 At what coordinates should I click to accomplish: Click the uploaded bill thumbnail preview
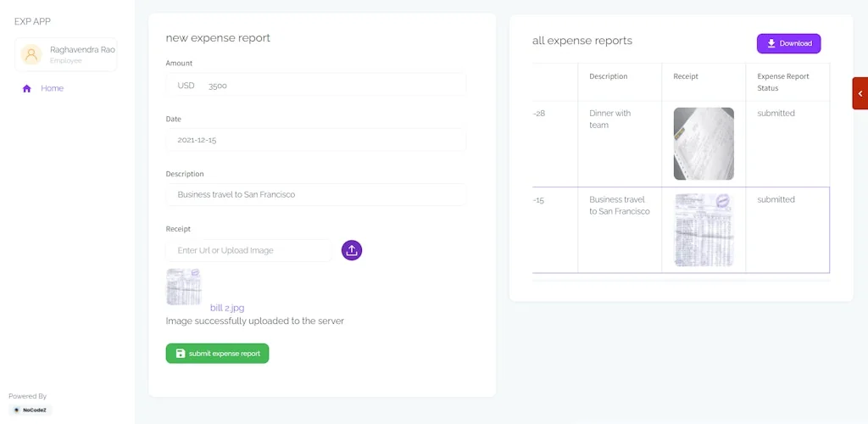point(184,287)
